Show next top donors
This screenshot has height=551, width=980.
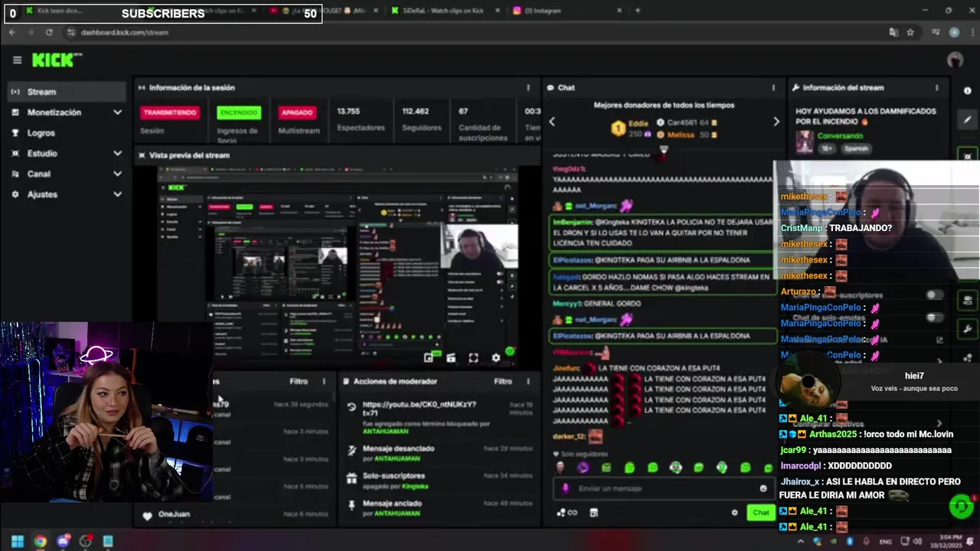click(776, 122)
